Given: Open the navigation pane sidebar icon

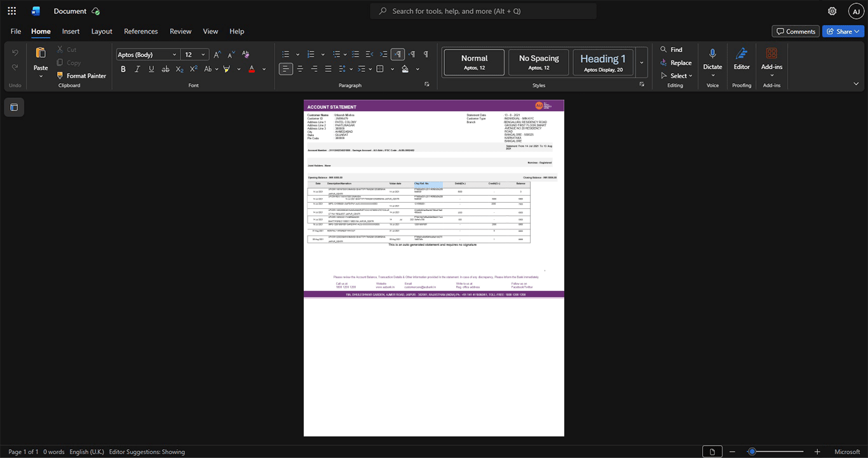Looking at the screenshot, I should point(14,107).
